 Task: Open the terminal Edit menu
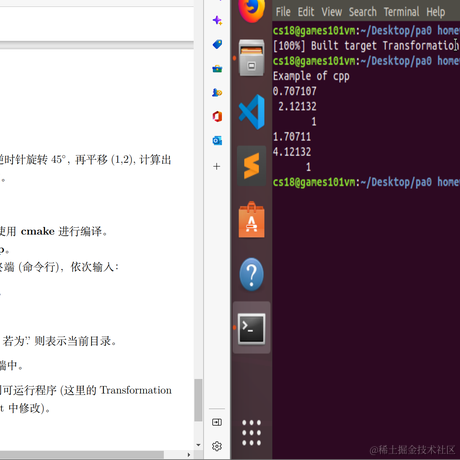point(306,12)
